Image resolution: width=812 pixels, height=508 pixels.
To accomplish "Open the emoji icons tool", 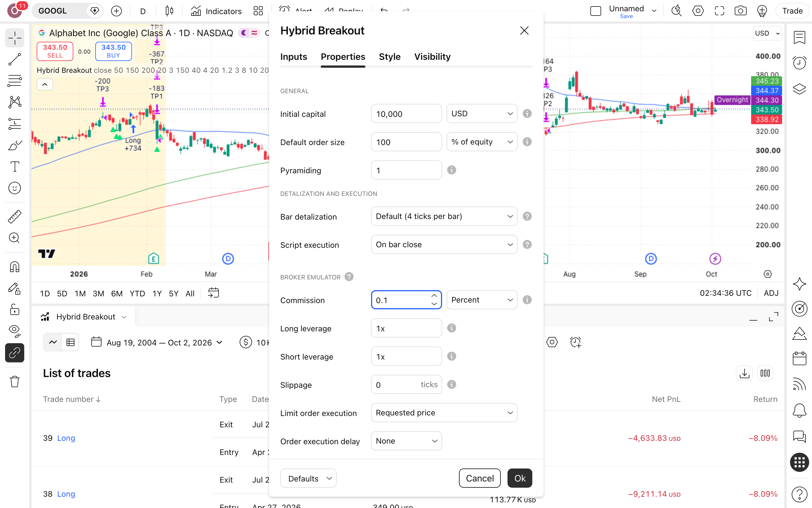I will (x=14, y=188).
